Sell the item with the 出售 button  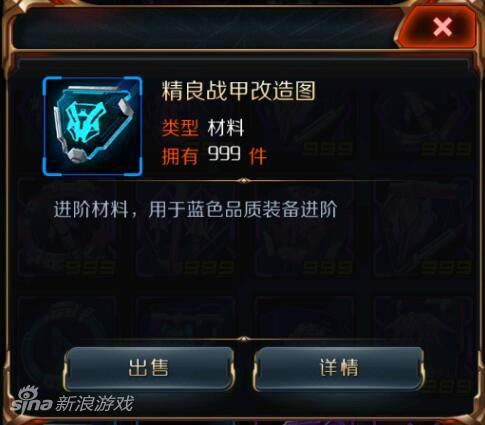(x=149, y=368)
